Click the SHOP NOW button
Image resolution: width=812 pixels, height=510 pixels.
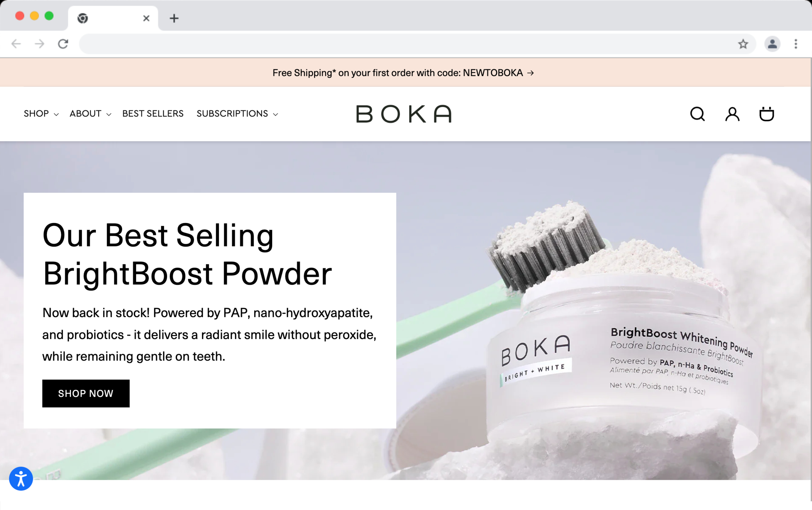[85, 393]
